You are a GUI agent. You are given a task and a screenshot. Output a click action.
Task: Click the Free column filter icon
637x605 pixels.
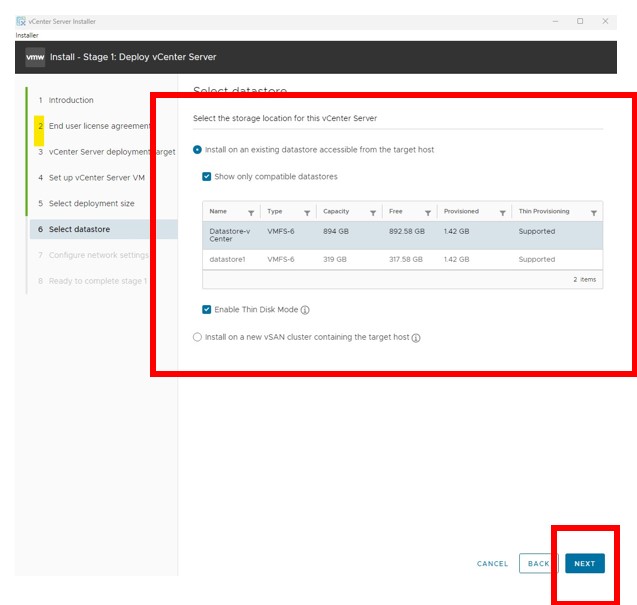coord(428,213)
